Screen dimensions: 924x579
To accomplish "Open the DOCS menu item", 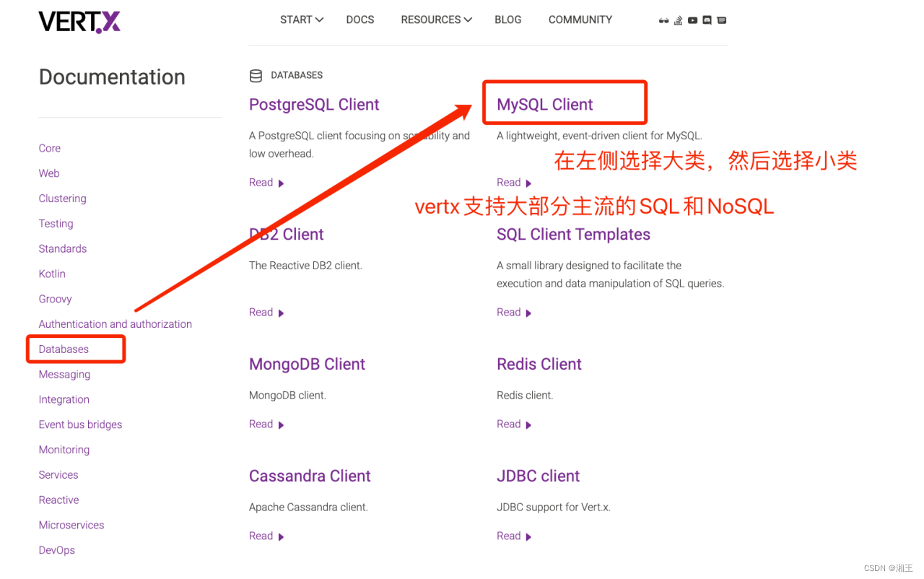I will [360, 20].
